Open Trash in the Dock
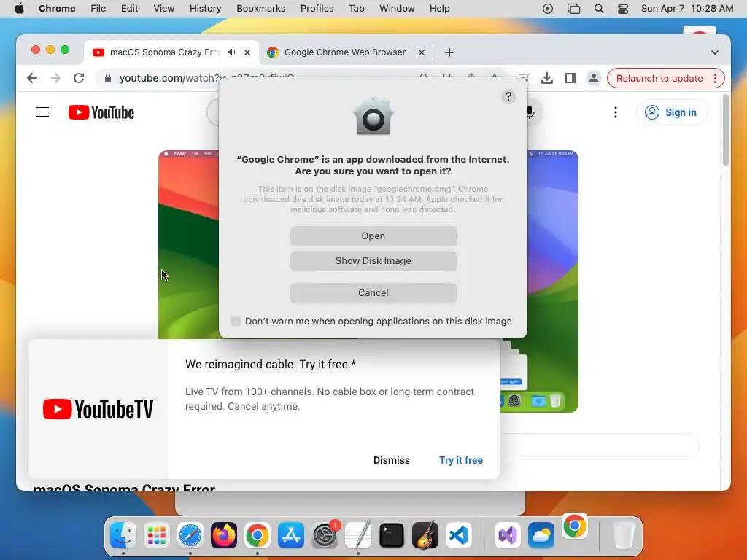 [623, 535]
